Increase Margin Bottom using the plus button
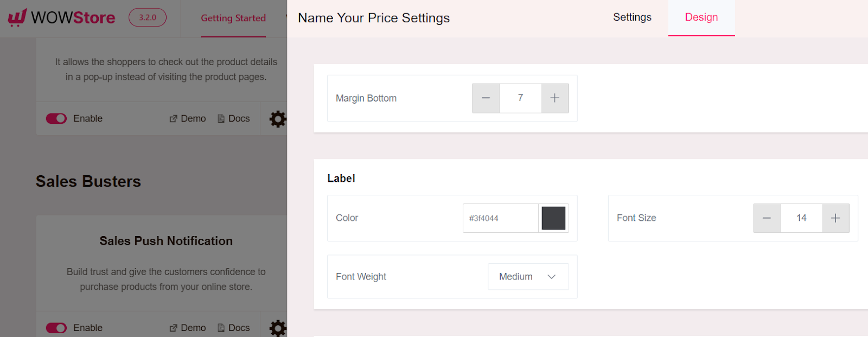 point(554,98)
